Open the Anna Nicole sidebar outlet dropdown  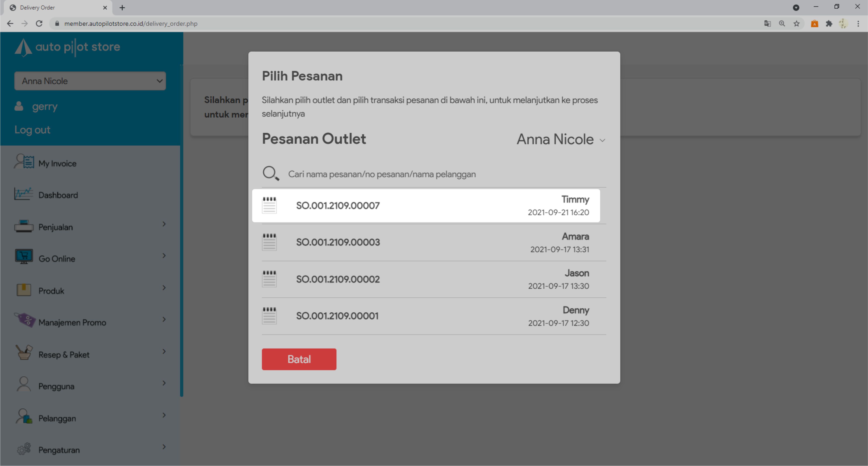point(90,81)
